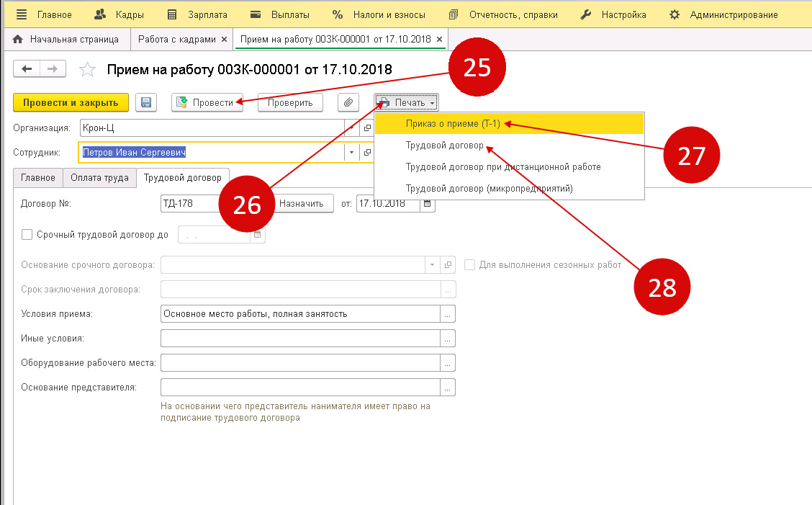Tick Для выполнения сезонных работ checkbox

470,264
